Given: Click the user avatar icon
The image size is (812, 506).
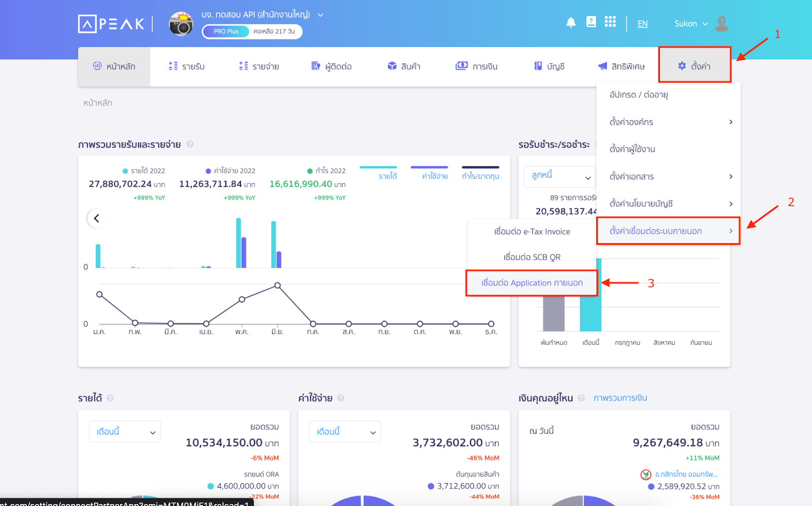Looking at the screenshot, I should click(722, 23).
